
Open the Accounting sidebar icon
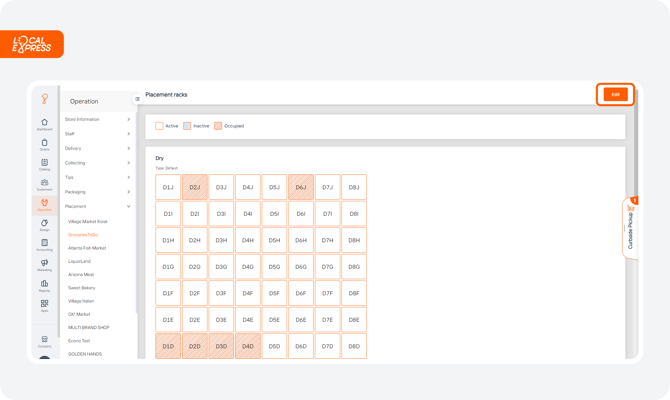pos(45,244)
